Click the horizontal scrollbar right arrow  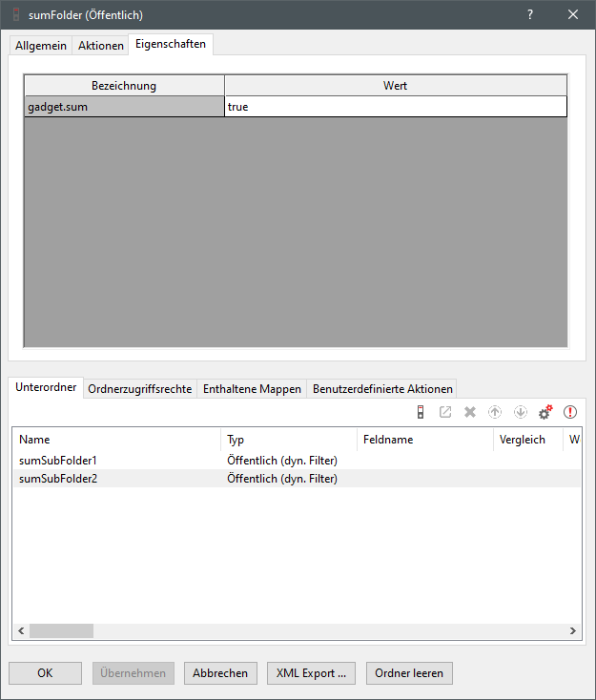(573, 630)
